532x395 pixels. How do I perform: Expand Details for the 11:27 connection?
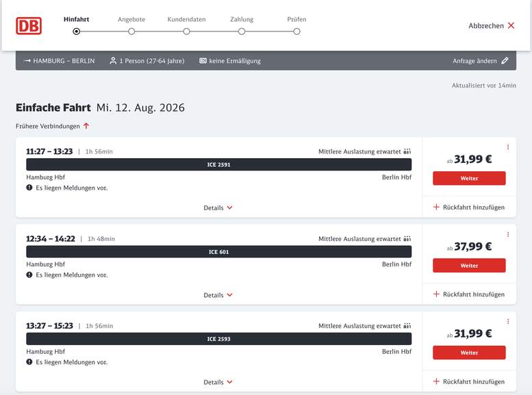coord(218,207)
